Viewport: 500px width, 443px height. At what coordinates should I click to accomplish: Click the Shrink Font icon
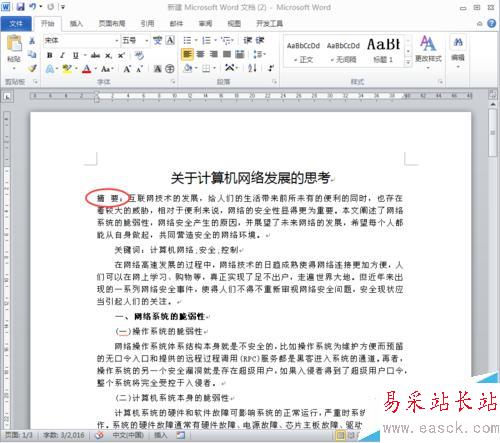(x=139, y=69)
